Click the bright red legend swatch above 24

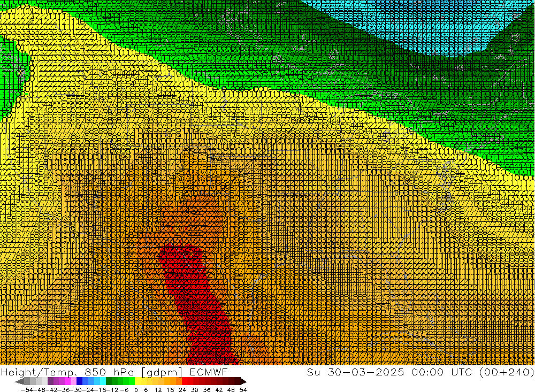coord(185,381)
